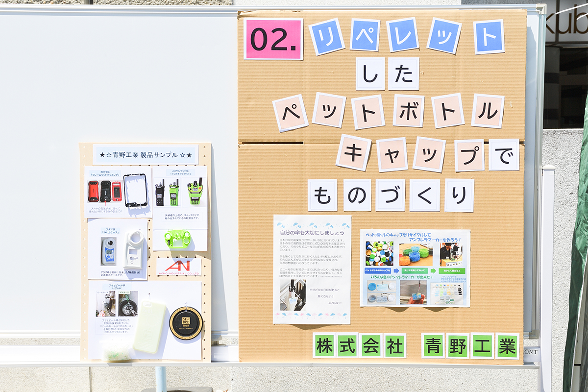Viewport: 588px width, 392px height.
Task: Click the white hiragana り card
Action: [459, 195]
